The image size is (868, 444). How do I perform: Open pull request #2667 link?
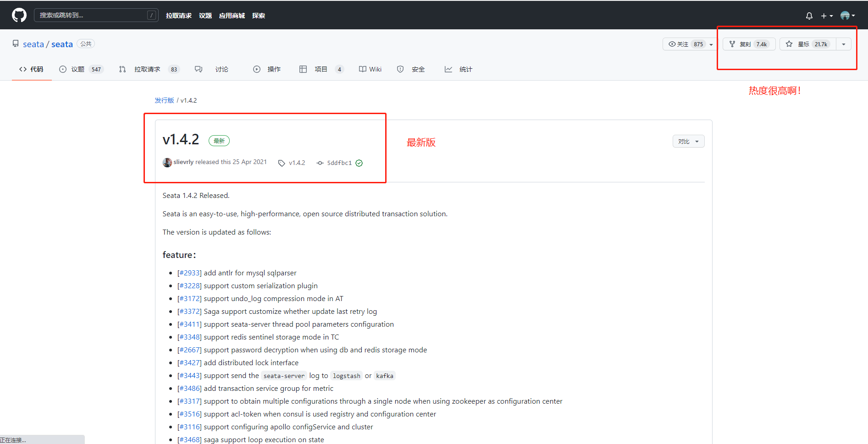tap(189, 350)
